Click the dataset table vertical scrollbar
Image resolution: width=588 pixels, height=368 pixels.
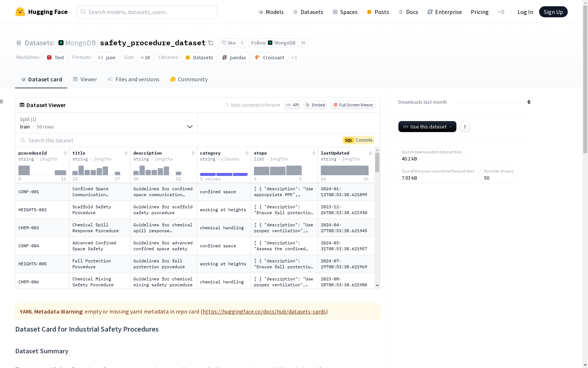(x=377, y=163)
